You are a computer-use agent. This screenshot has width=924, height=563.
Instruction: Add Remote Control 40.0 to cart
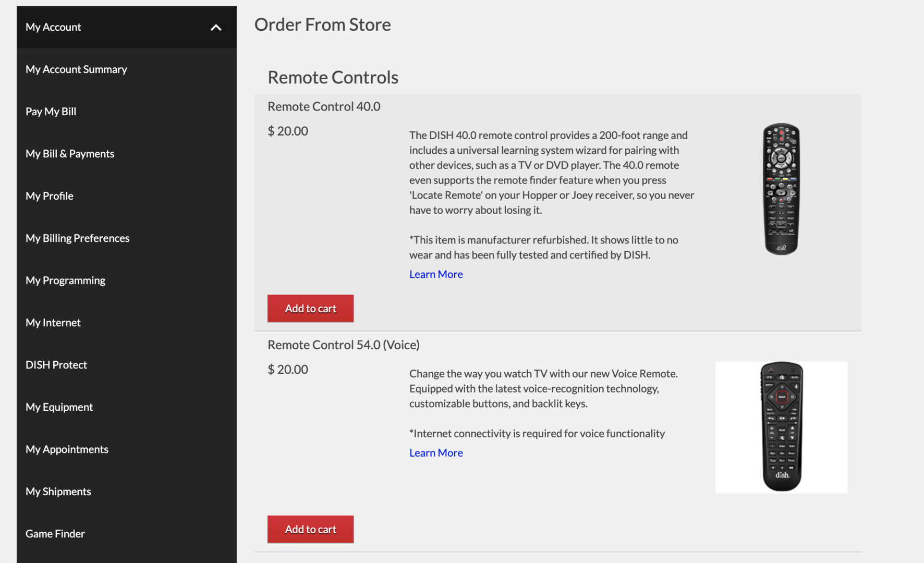(x=311, y=309)
